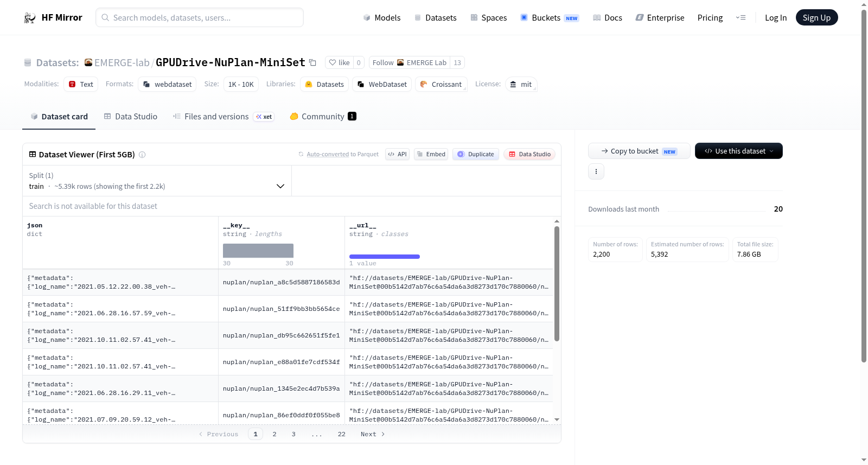The image size is (868, 465).
Task: Click the Datasets library icon tag
Action: click(x=309, y=84)
